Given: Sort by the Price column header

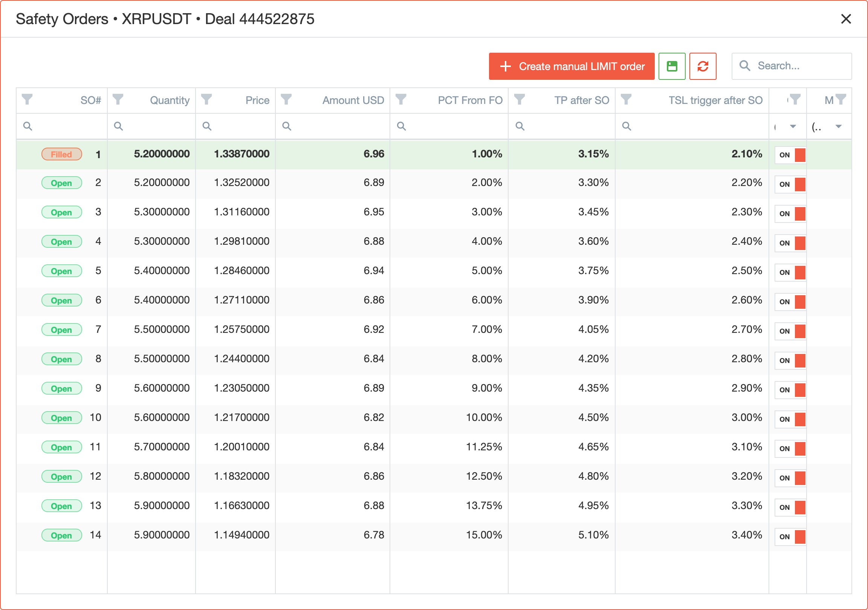Looking at the screenshot, I should [x=257, y=100].
